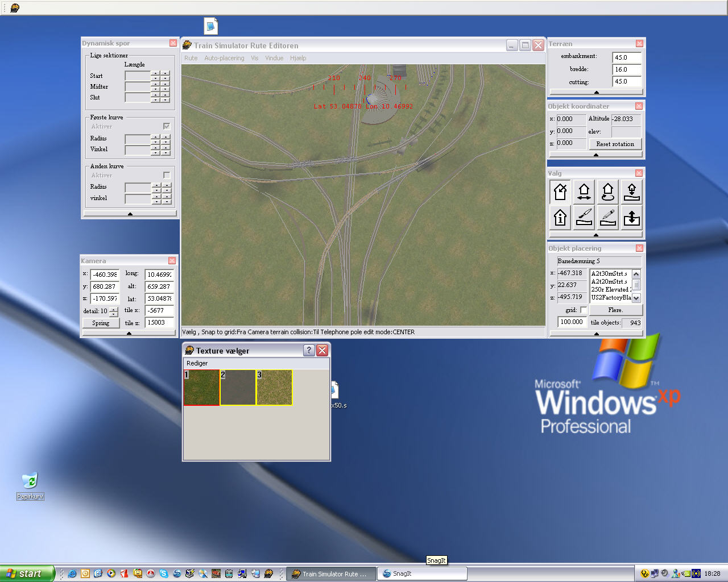This screenshot has width=728, height=582.
Task: Click the Flere. button in Objekt placering
Action: click(616, 310)
